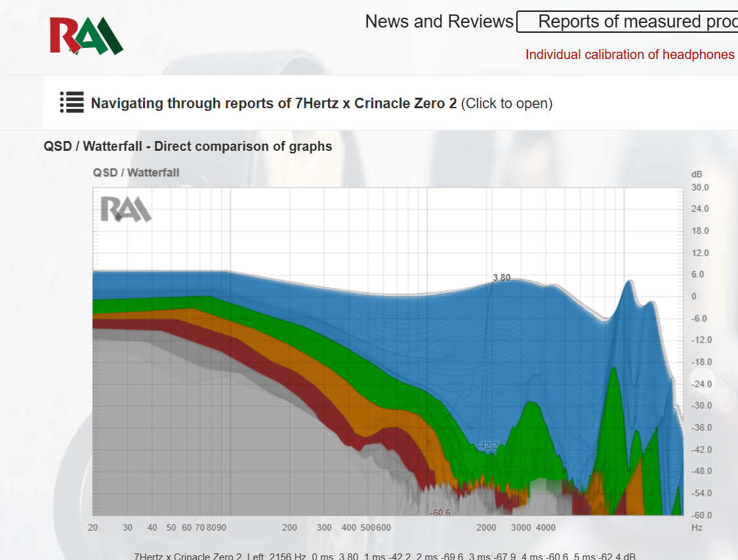Screen dimensions: 738x560
Task: Follow the Individual calibration of headphones link
Action: click(630, 54)
